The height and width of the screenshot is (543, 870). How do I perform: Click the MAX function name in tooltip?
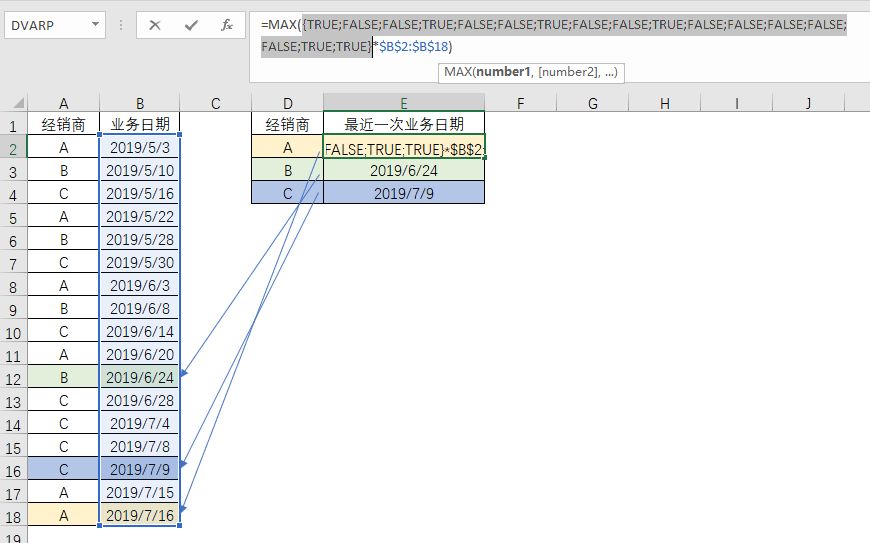point(458,72)
